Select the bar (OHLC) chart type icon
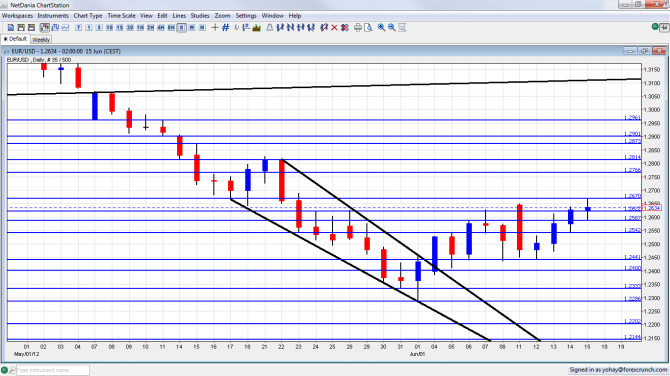This screenshot has height=376, width=670. pos(55,27)
